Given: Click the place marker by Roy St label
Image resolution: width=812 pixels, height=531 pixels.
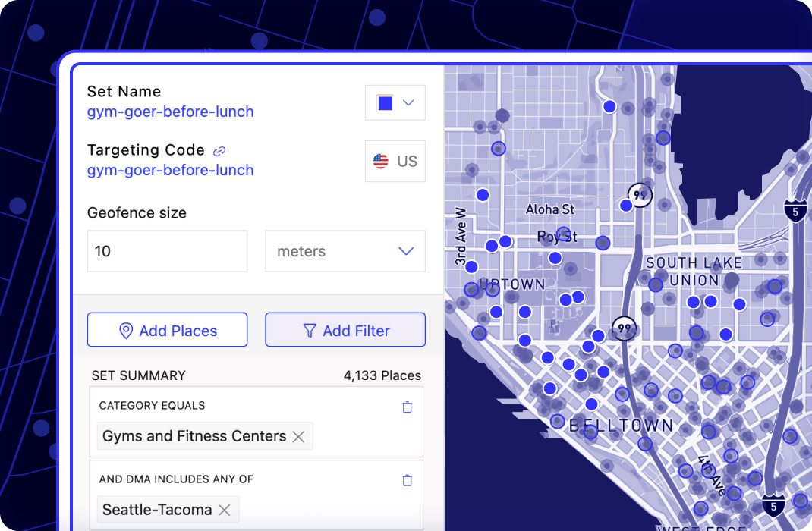Looking at the screenshot, I should (x=563, y=234).
